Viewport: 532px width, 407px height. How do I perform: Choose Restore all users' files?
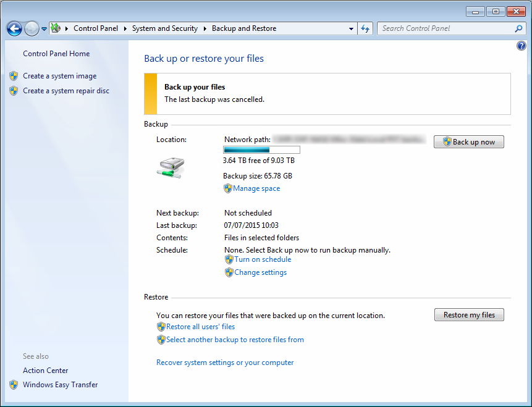(201, 327)
